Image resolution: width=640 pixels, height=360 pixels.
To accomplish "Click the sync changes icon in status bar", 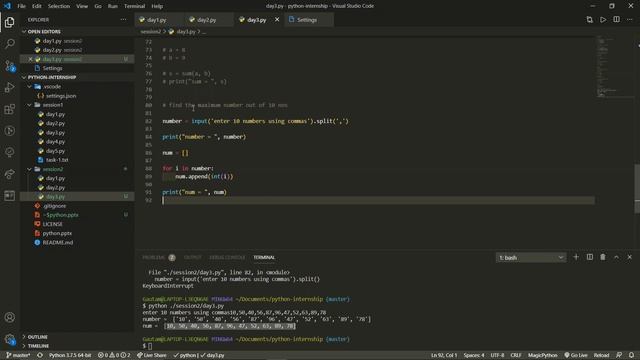I will point(40,355).
